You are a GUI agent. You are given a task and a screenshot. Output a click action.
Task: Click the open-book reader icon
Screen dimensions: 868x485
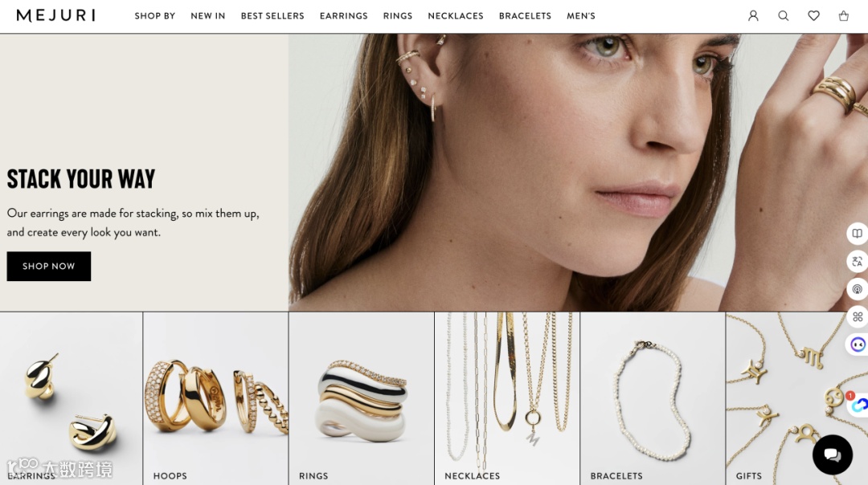[x=857, y=234]
